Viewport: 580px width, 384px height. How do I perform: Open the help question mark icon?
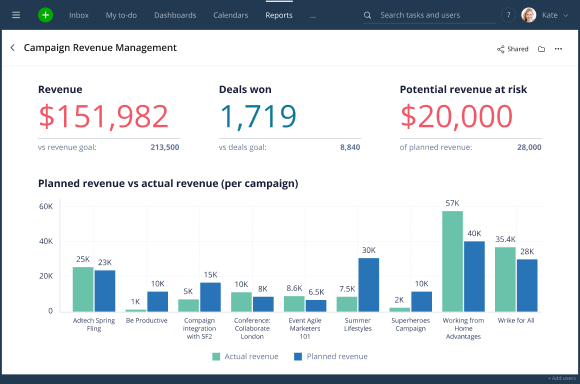[508, 15]
